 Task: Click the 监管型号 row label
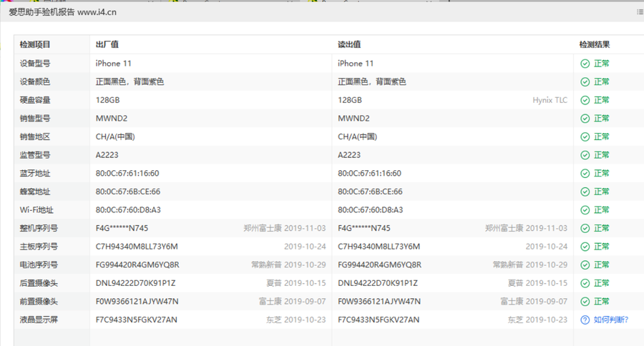(x=35, y=155)
